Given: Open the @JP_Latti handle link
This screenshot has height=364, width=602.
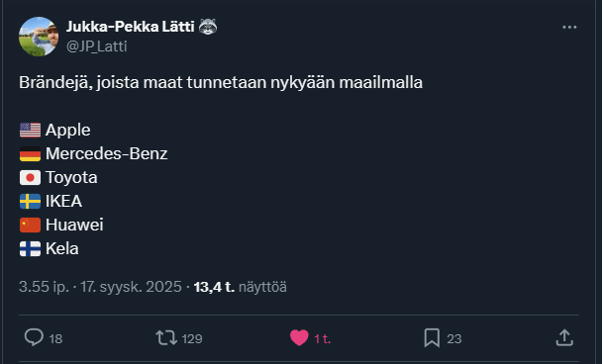Looking at the screenshot, I should tap(97, 46).
